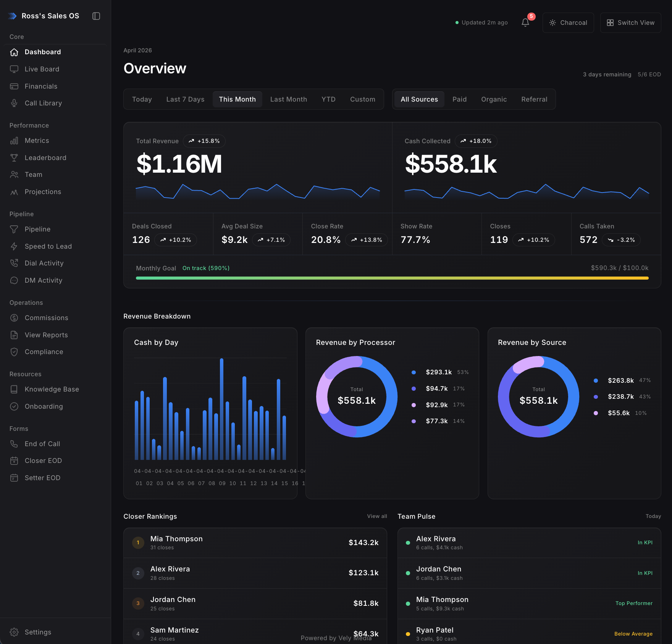The image size is (672, 644).
Task: Open Commissions dollar icon
Action: pos(14,318)
